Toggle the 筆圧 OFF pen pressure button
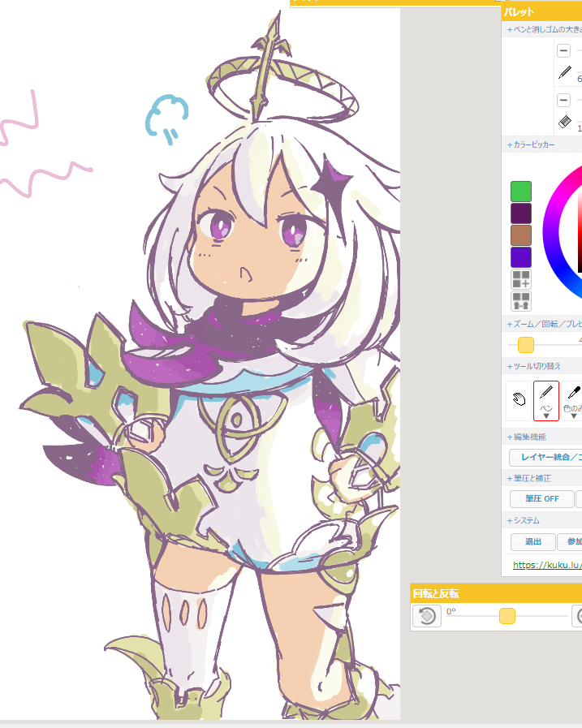This screenshot has height=728, width=582. (x=541, y=498)
